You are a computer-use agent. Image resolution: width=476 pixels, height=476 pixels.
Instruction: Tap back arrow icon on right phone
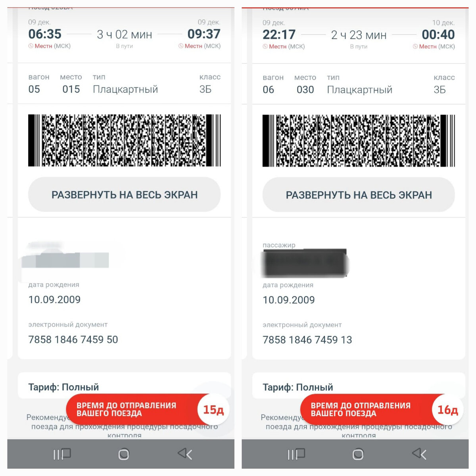coord(419,454)
